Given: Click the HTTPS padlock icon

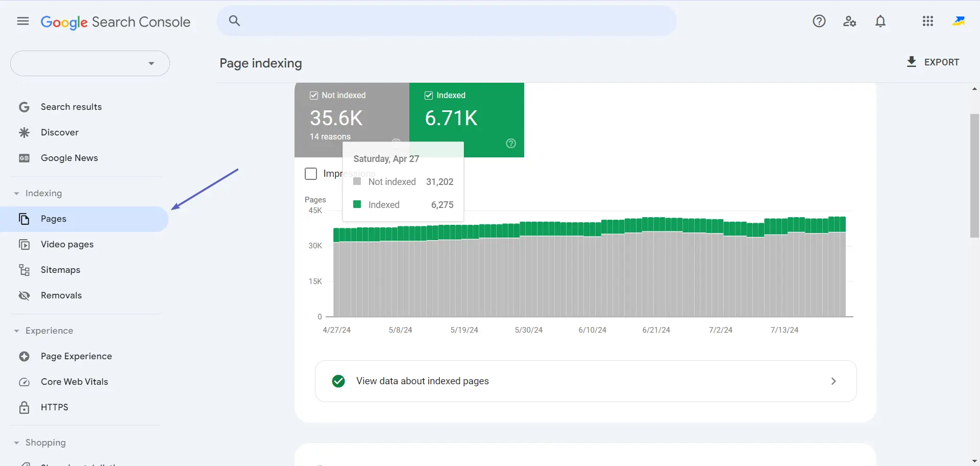Looking at the screenshot, I should [24, 407].
